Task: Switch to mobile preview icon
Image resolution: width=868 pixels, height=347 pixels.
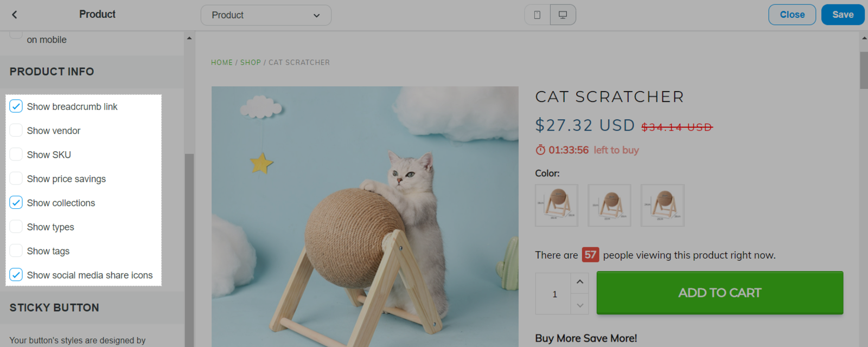Action: (x=537, y=15)
